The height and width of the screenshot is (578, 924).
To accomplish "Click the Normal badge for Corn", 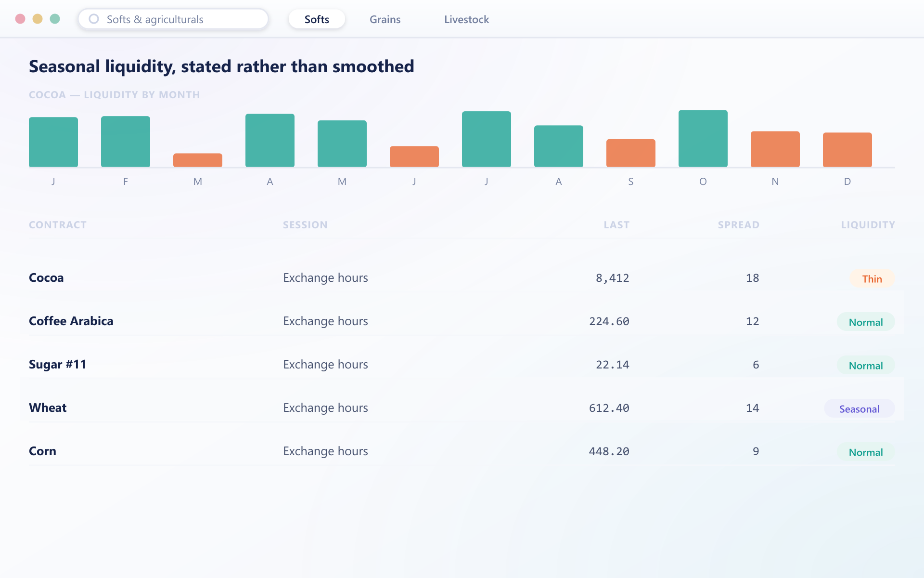I will pos(866,452).
